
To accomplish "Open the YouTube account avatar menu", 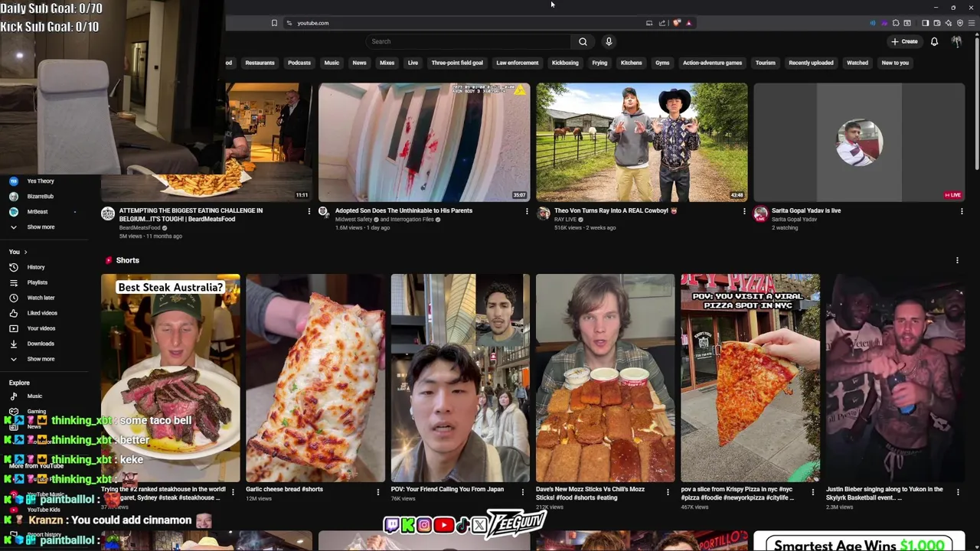I will tap(956, 41).
